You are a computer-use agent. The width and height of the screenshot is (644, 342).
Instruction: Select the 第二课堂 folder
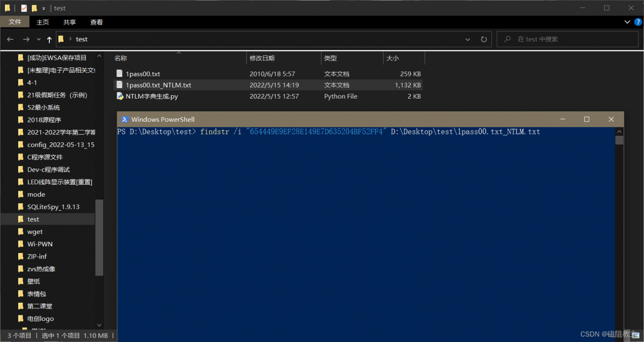click(40, 306)
